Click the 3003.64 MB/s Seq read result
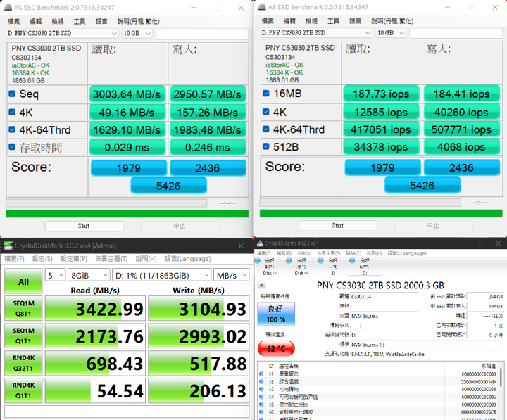507x420 pixels. coord(127,94)
